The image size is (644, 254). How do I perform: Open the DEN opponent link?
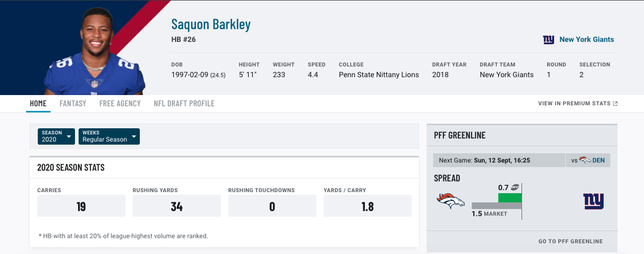(599, 160)
